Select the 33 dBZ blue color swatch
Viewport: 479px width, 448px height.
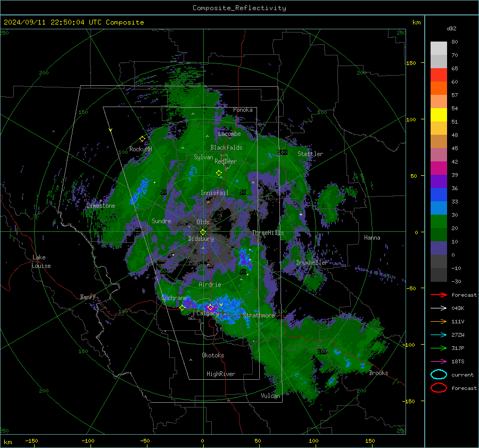439,195
